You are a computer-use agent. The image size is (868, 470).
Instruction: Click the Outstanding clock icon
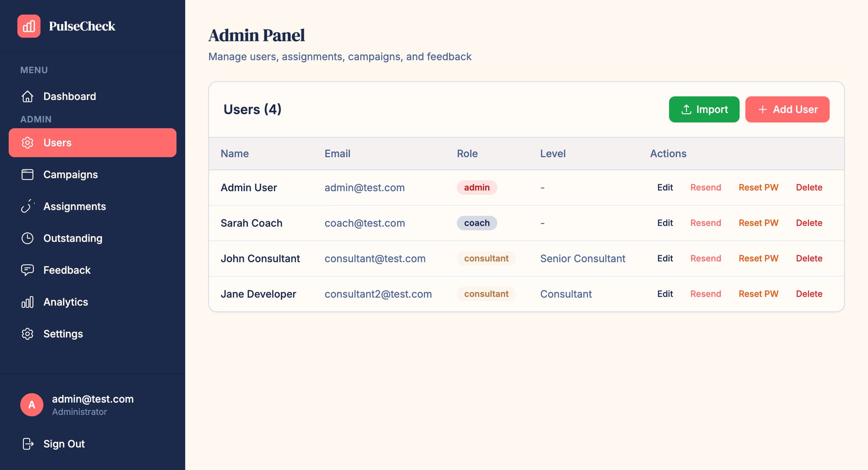coord(27,238)
